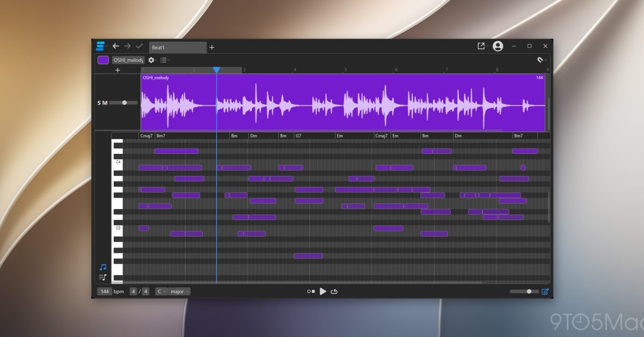Click bar 5 on the timeline ruler
This screenshot has height=337, width=644.
pos(345,70)
